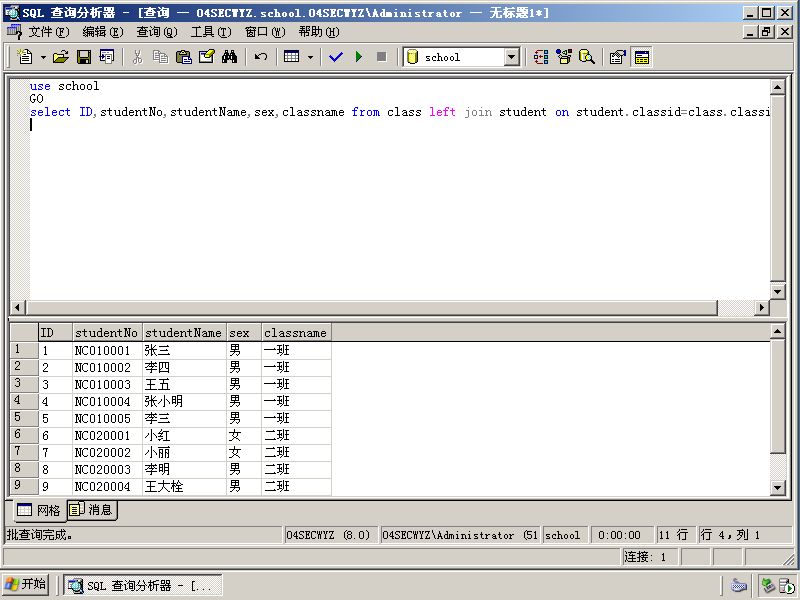The width and height of the screenshot is (800, 600).
Task: Click the results grid scroll-up arrow
Action: tap(777, 332)
